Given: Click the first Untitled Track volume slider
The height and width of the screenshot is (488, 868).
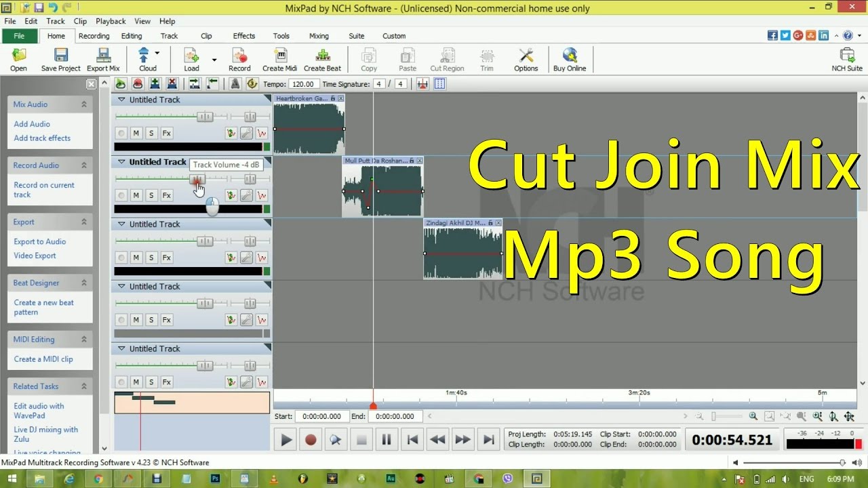Looking at the screenshot, I should point(205,117).
